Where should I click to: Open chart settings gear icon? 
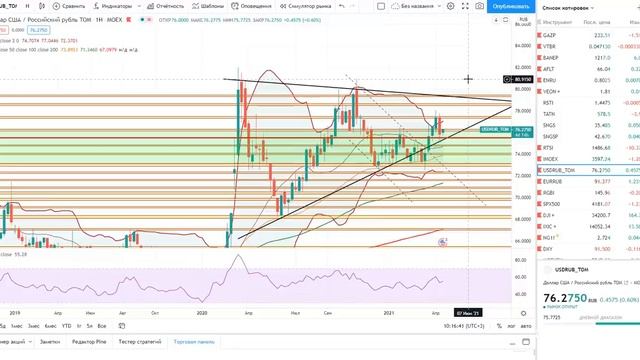point(451,6)
